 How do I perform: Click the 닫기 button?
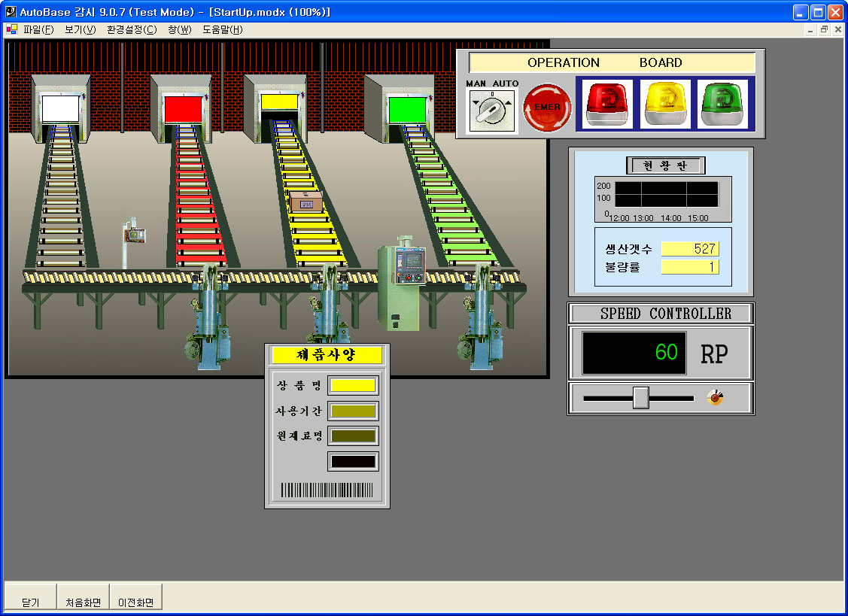point(31,602)
